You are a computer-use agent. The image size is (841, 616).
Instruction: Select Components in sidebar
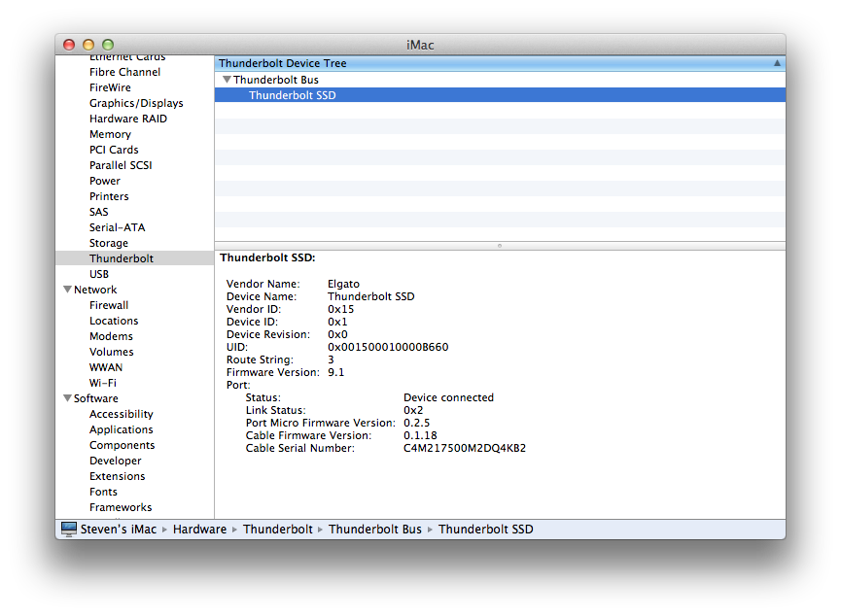(122, 445)
